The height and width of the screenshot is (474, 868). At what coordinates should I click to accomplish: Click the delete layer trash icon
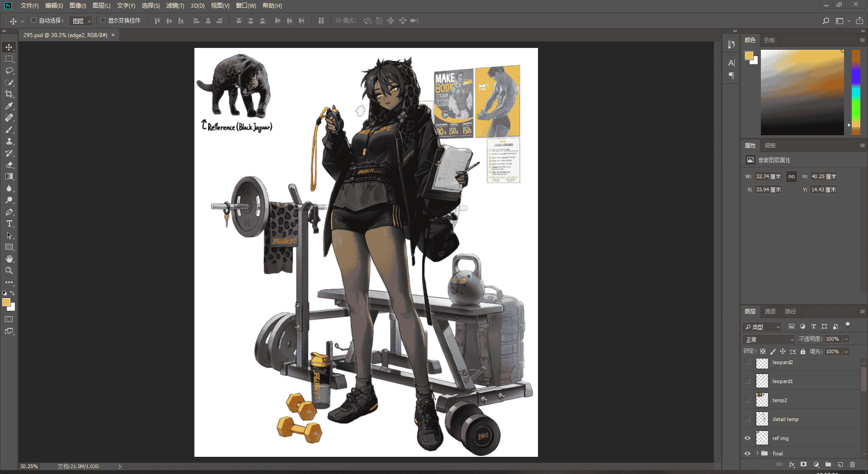point(852,465)
